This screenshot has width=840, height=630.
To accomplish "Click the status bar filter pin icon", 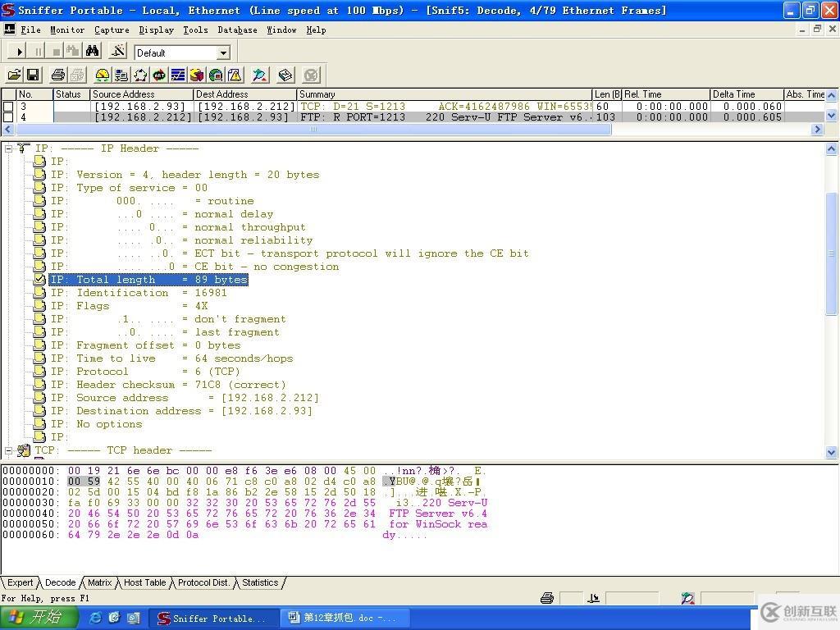I will point(688,598).
